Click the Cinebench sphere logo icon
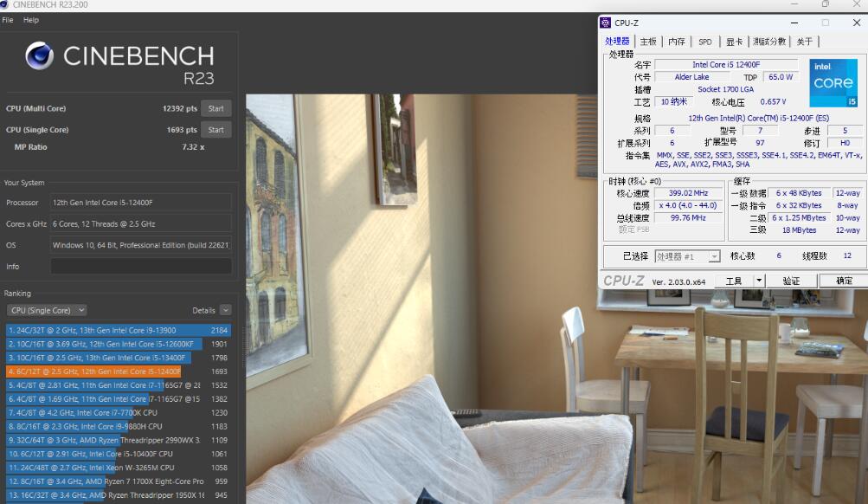The height and width of the screenshot is (504, 868). tap(40, 56)
